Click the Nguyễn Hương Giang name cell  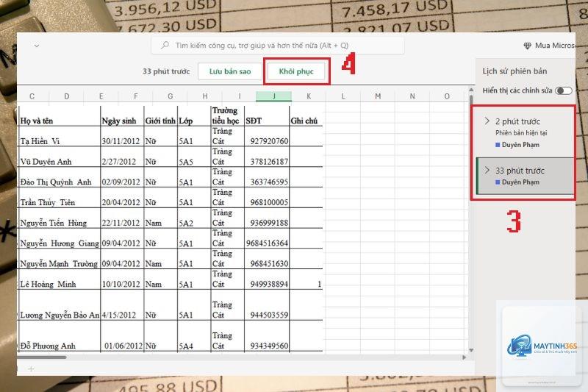pyautogui.click(x=60, y=238)
